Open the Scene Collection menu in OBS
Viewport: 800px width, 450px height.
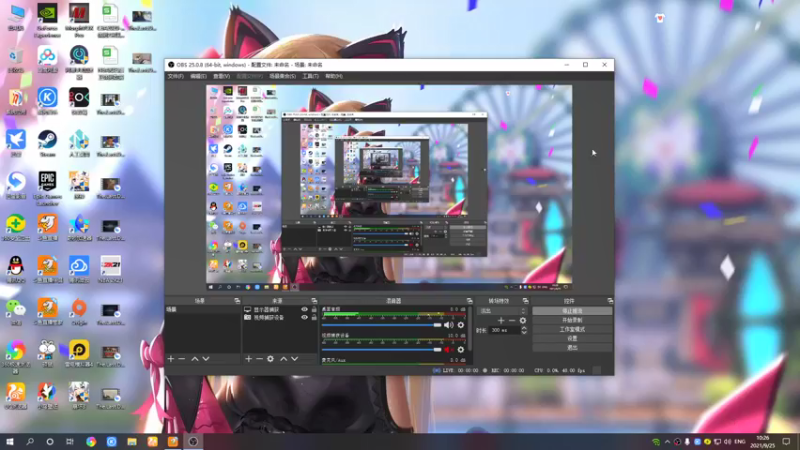pyautogui.click(x=283, y=76)
